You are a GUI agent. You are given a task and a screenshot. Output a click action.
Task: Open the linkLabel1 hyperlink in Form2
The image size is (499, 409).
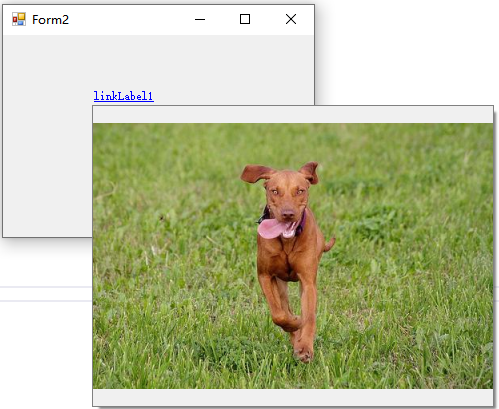(124, 96)
